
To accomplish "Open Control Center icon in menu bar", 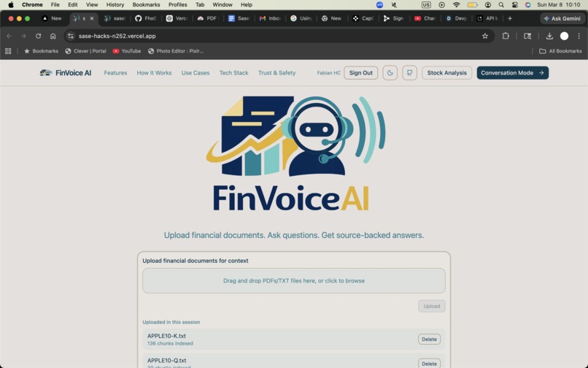I will tap(515, 5).
